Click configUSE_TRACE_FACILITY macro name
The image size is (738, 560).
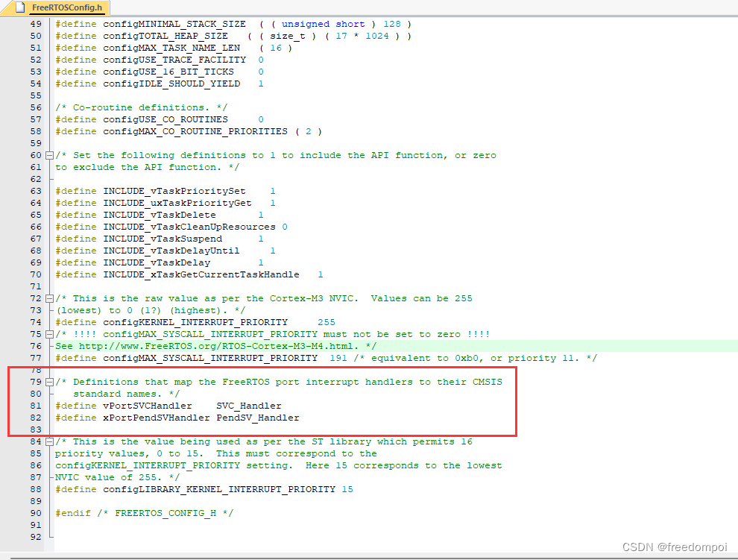(174, 60)
